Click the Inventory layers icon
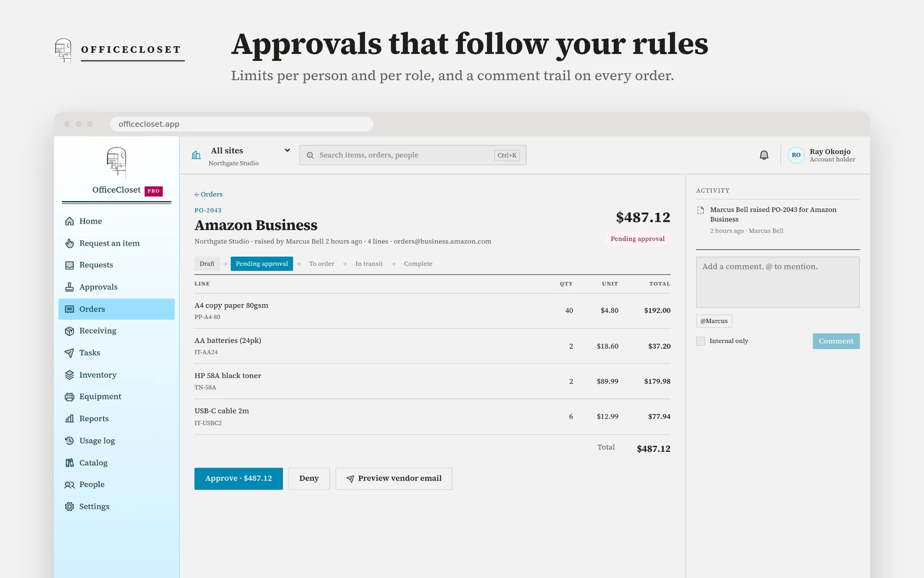This screenshot has width=924, height=578. (69, 375)
